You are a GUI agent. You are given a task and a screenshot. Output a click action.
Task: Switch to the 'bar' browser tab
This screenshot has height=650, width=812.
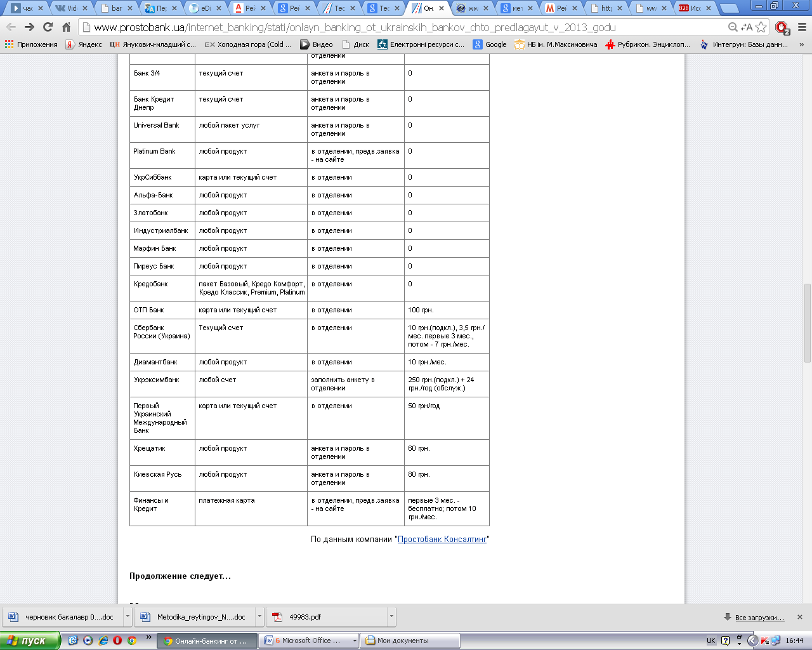coord(115,8)
